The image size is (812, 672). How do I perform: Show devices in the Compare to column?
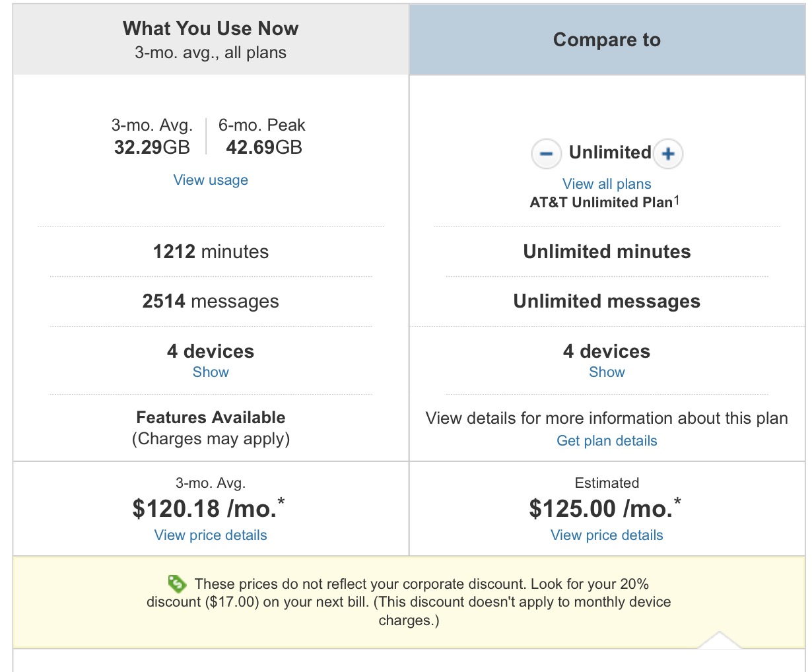[x=607, y=372]
